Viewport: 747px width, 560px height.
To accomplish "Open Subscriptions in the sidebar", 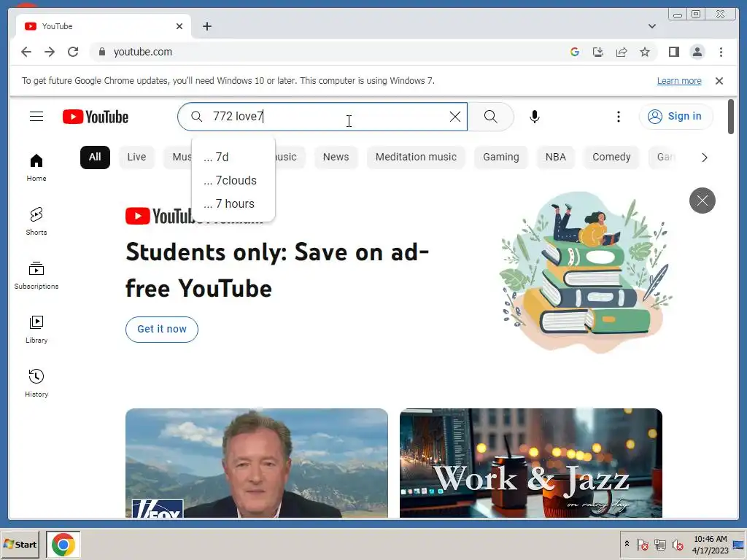I will coord(36,275).
